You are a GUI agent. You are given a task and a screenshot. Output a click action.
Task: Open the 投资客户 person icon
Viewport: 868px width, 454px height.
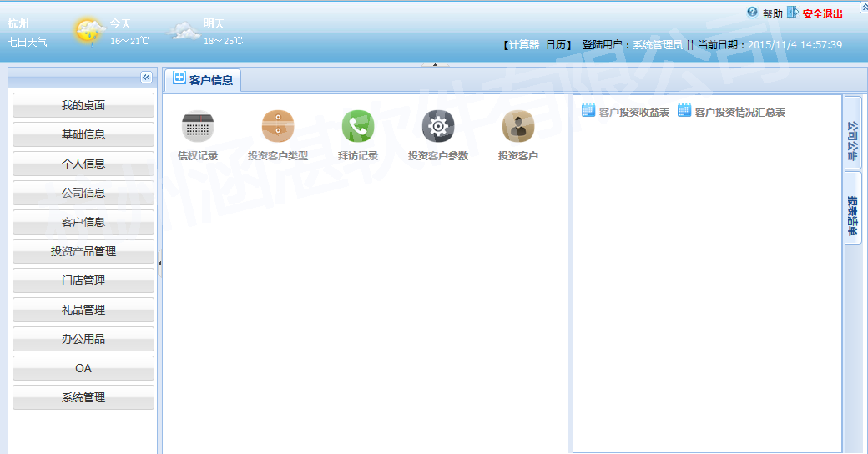click(518, 127)
